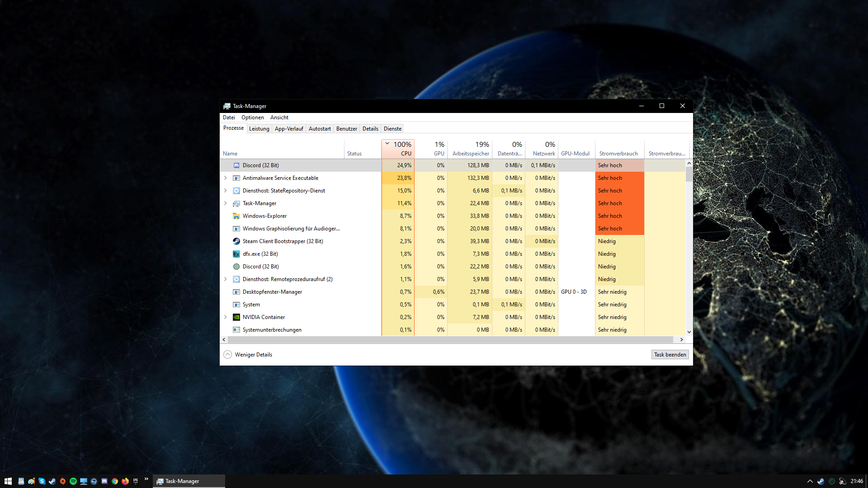This screenshot has height=488, width=868.
Task: Click the Windows Start button
Action: pyautogui.click(x=8, y=481)
